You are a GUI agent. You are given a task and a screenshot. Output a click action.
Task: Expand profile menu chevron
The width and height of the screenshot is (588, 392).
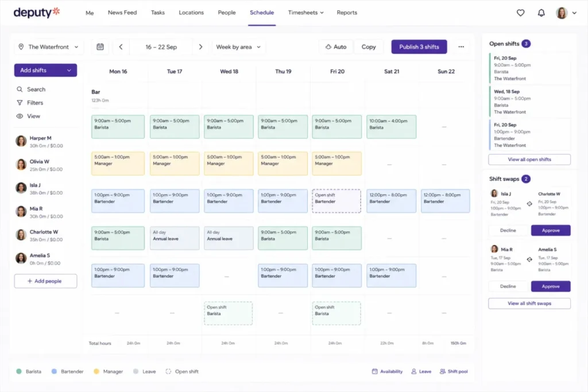coord(574,13)
